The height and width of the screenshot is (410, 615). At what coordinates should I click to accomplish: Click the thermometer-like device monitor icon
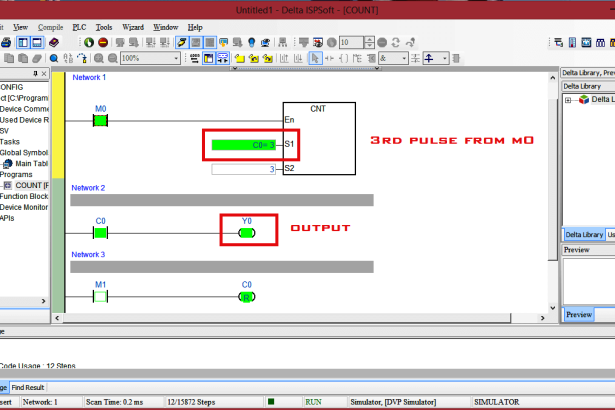[572, 42]
